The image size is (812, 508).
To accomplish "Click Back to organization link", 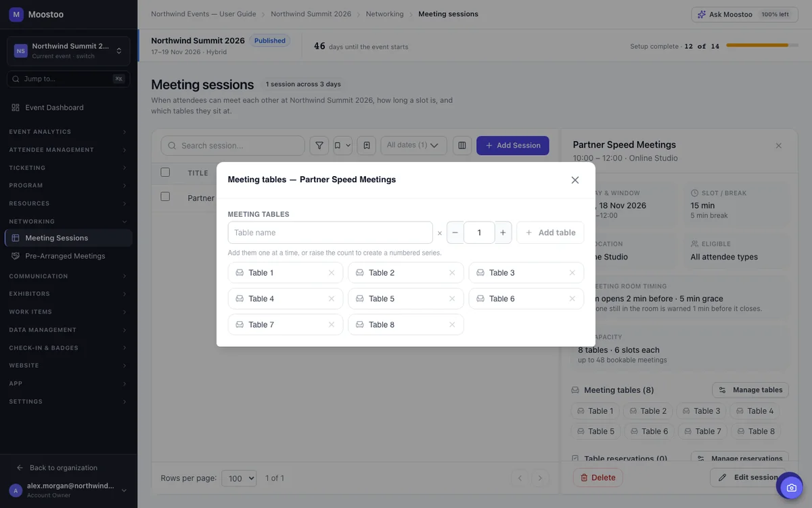I will tap(57, 468).
